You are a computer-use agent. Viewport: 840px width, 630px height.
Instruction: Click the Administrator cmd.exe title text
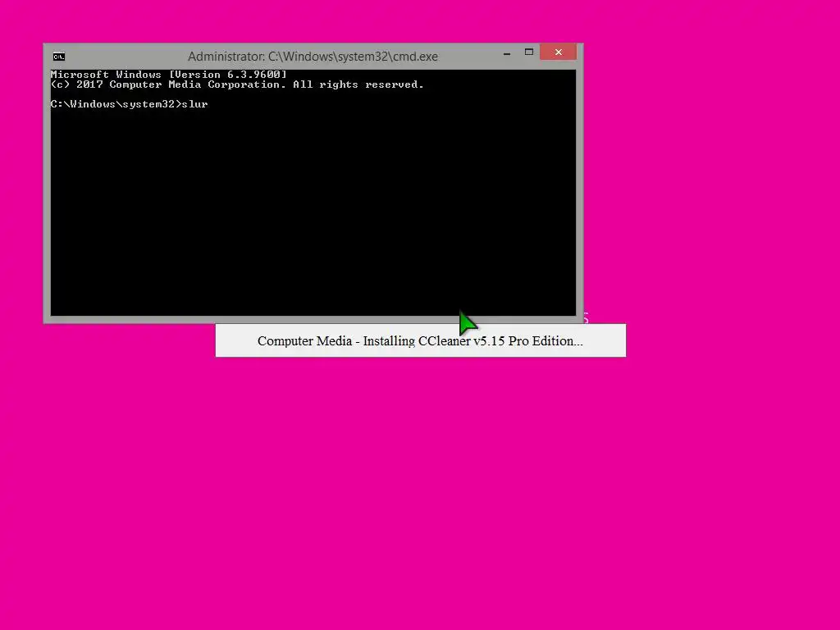click(313, 57)
